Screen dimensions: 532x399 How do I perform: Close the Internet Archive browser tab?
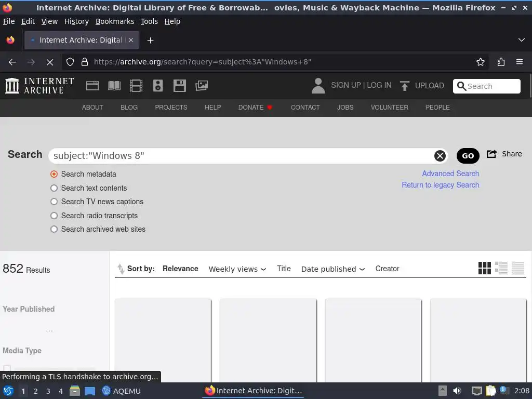(131, 40)
